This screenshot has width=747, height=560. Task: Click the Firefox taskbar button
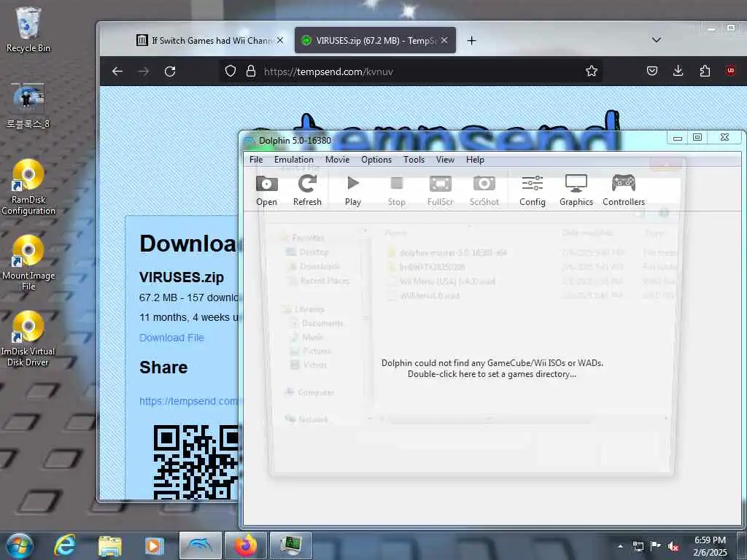coord(245,545)
